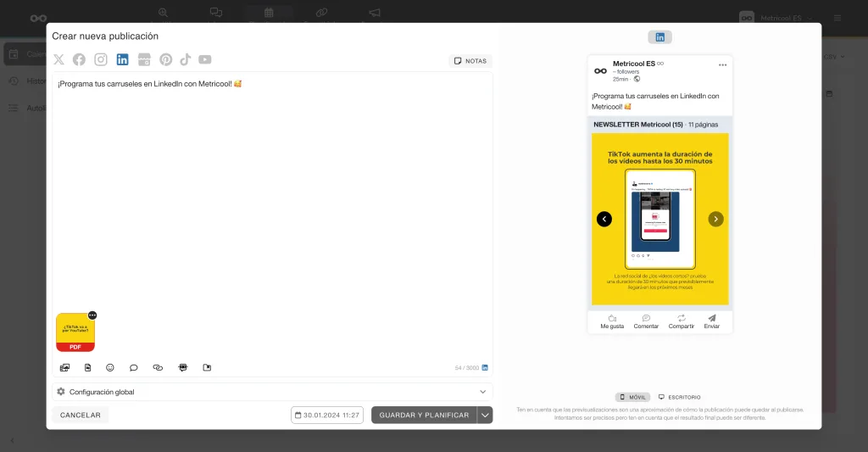Click 'NEWSLETTER Metricool (15)' document title

[638, 125]
